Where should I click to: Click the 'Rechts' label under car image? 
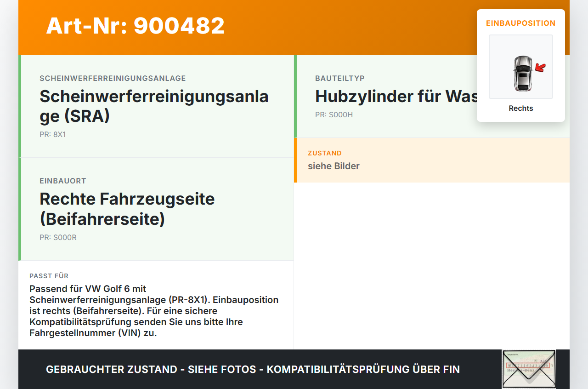[521, 109]
